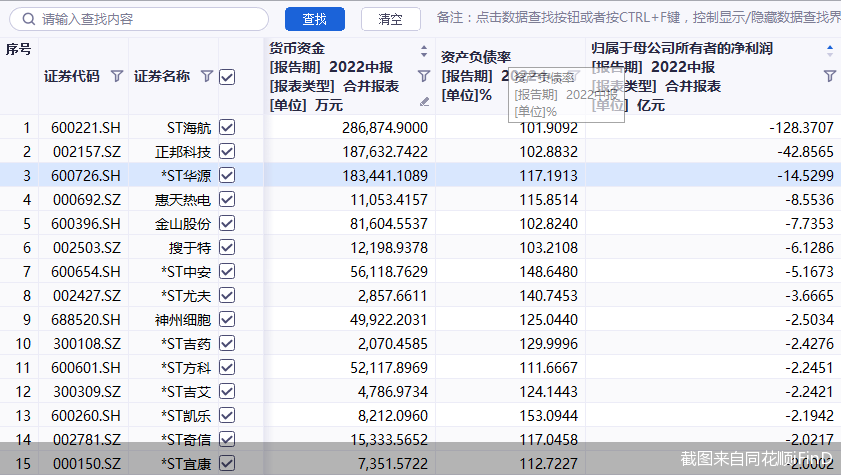Click cash value 183,441.1089
Image resolution: width=841 pixels, height=475 pixels.
pos(385,175)
